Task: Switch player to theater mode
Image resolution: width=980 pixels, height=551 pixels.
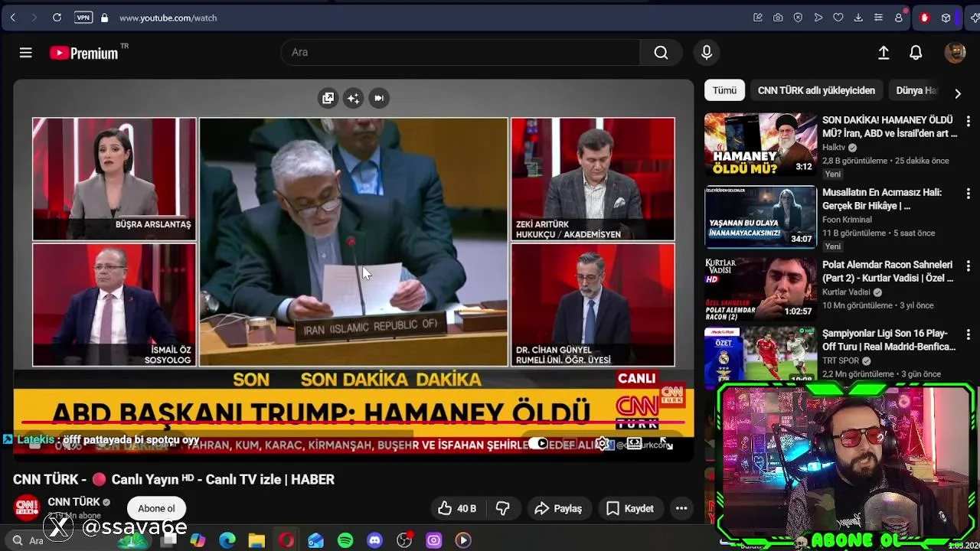Action: pyautogui.click(x=634, y=444)
